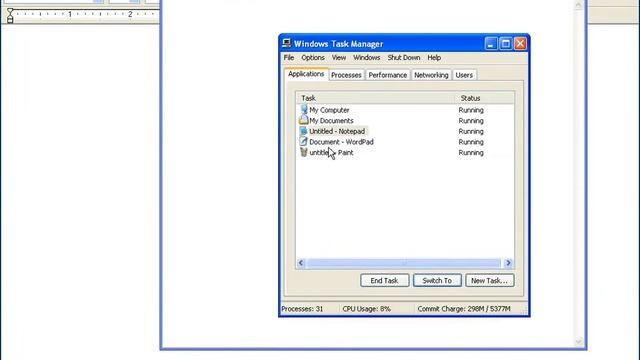This screenshot has width=640, height=360.
Task: Open the Help menu
Action: click(x=434, y=58)
